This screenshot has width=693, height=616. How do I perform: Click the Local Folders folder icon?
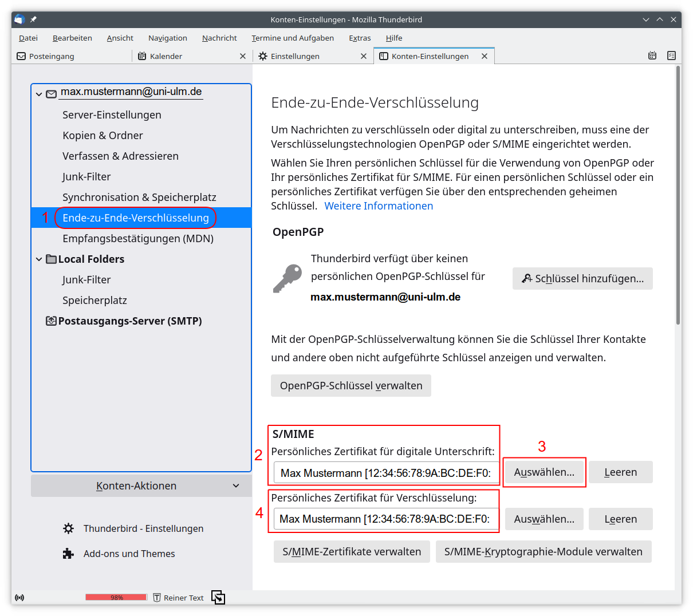tap(51, 259)
